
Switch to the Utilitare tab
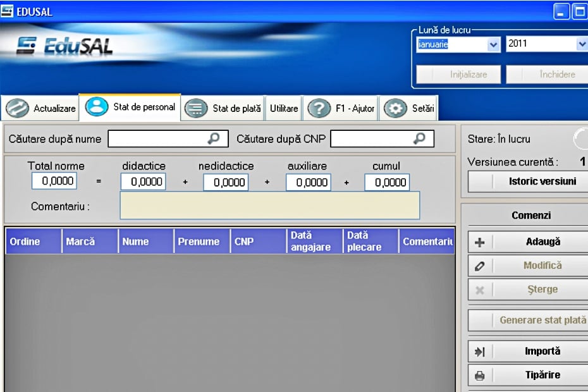tap(283, 109)
